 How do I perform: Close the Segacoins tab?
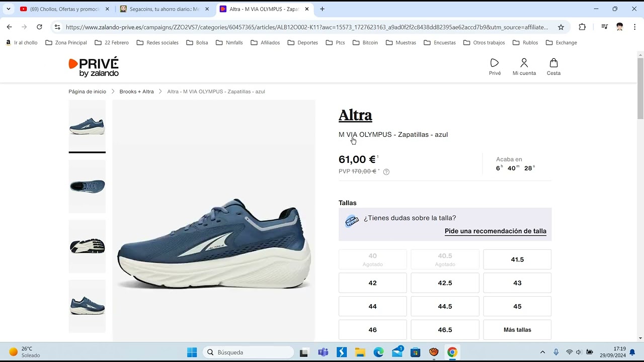[207, 9]
